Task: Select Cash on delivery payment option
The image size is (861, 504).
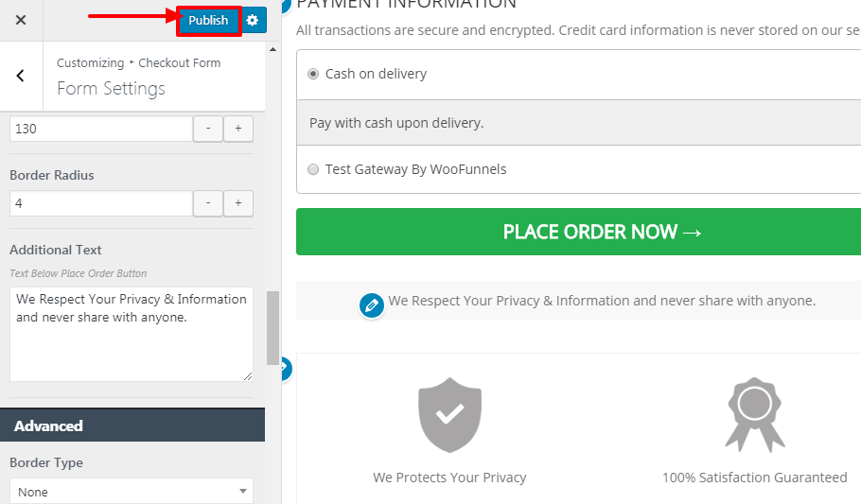Action: [313, 74]
